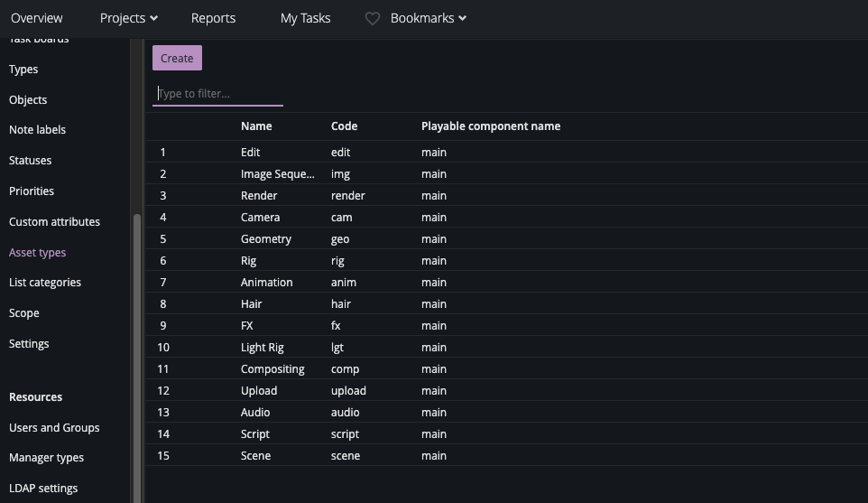Navigate to Users and Groups
This screenshot has width=868, height=503.
pyautogui.click(x=54, y=428)
